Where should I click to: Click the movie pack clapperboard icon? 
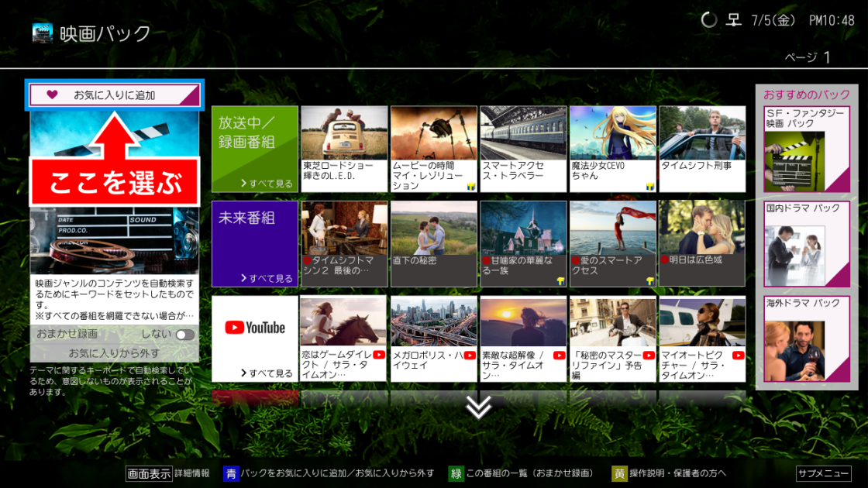[43, 33]
